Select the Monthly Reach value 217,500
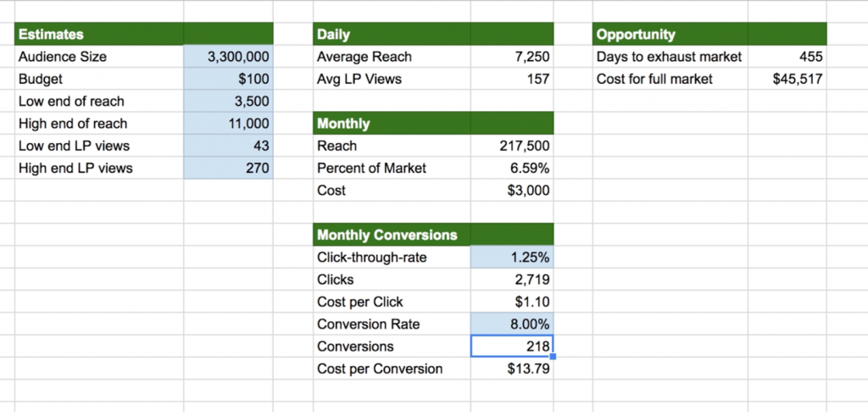 (512, 146)
